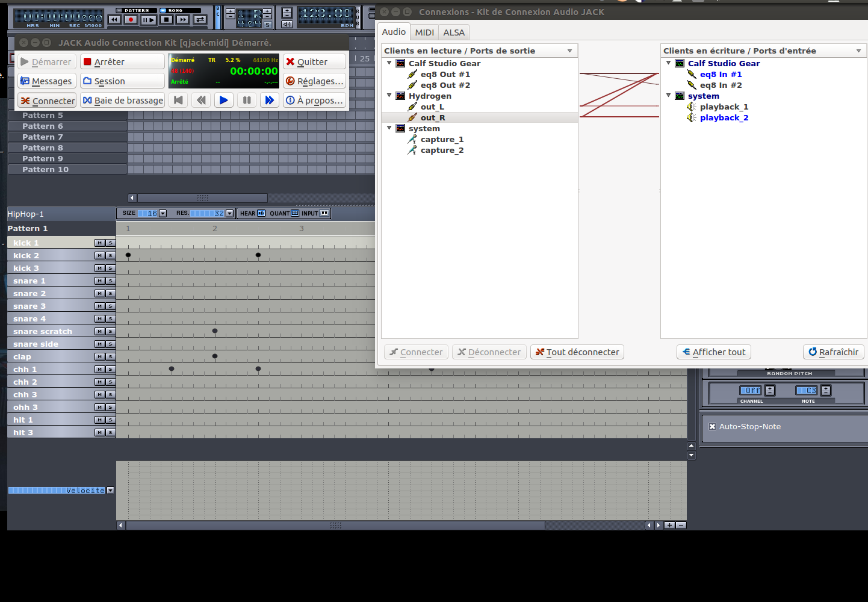Open the Velocite property dropdown
868x602 pixels.
[x=110, y=491]
